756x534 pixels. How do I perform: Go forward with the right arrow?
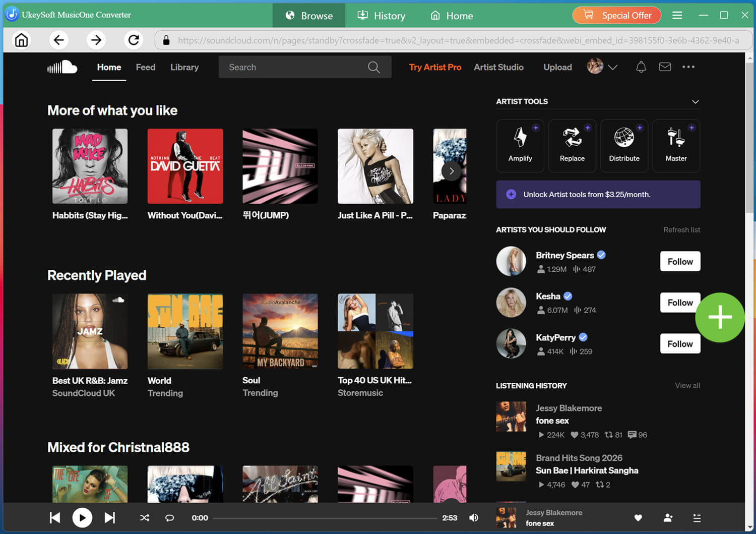(x=96, y=40)
